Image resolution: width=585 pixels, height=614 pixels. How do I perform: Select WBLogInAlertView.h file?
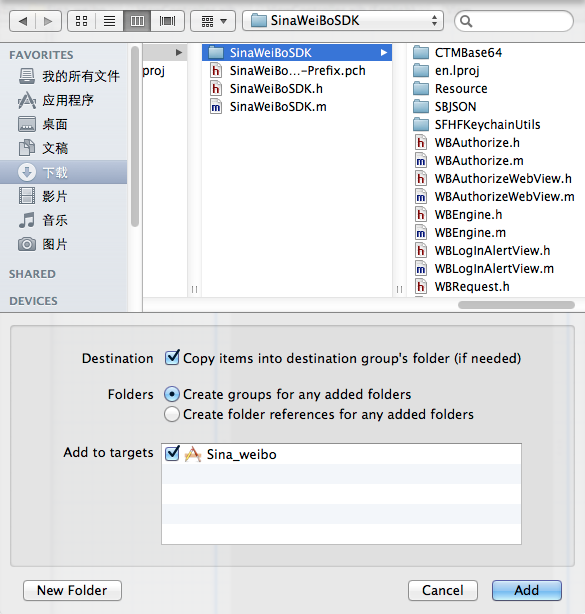496,251
